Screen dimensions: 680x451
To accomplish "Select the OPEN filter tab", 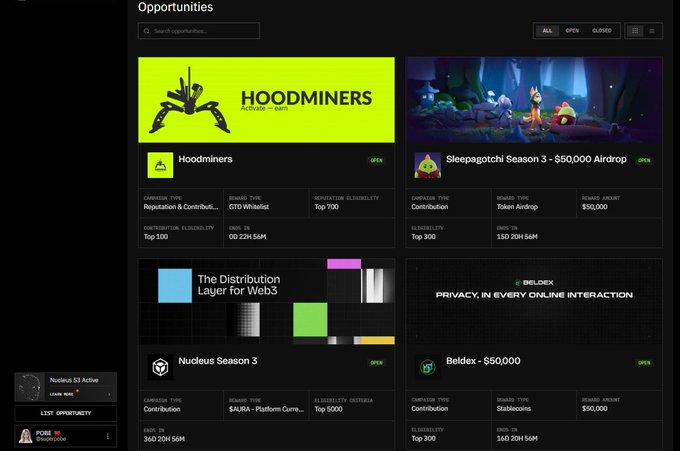I will click(572, 31).
